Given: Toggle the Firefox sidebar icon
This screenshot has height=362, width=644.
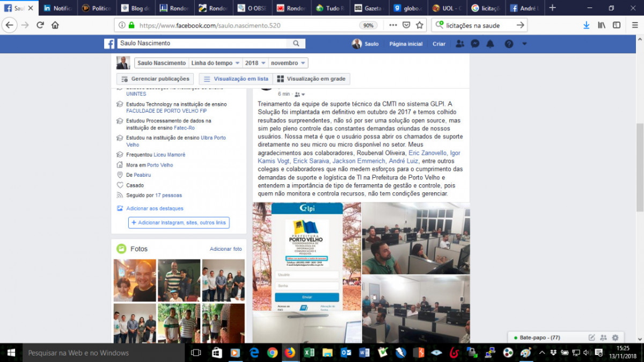Looking at the screenshot, I should tap(617, 25).
